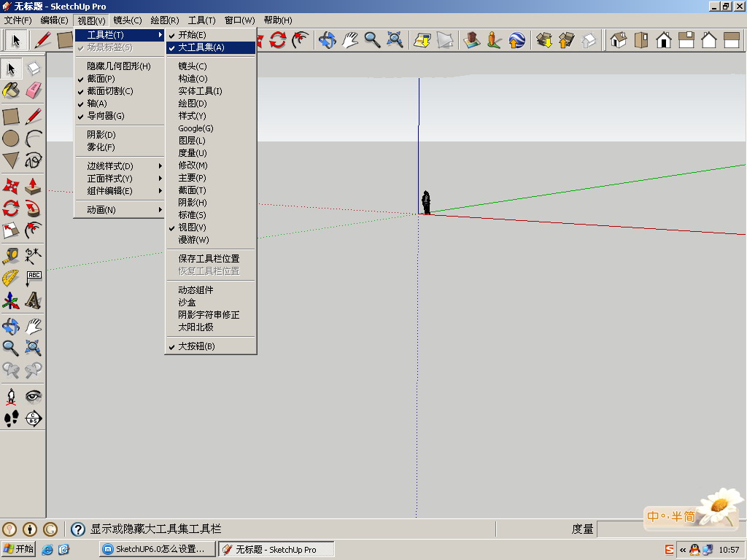Uncheck 大工具集(A) toolbar
This screenshot has width=747, height=560.
(211, 47)
